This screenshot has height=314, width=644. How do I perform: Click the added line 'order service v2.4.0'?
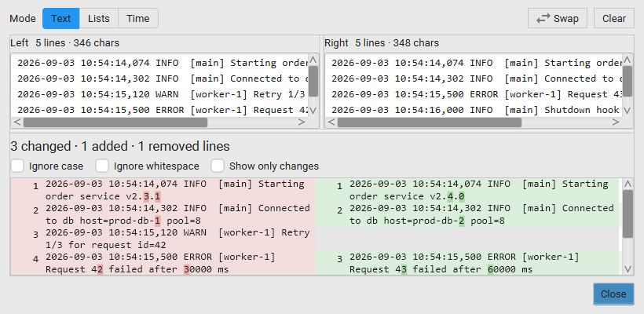click(x=407, y=196)
